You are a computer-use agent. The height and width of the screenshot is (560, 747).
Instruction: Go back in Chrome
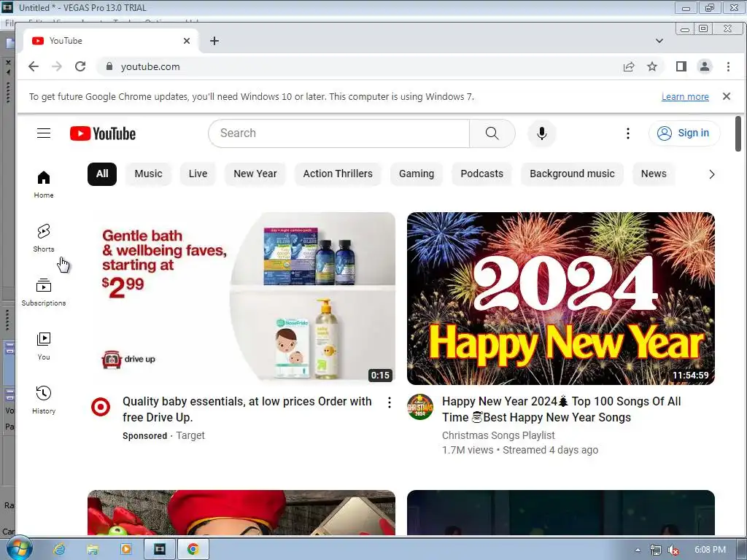coord(34,66)
